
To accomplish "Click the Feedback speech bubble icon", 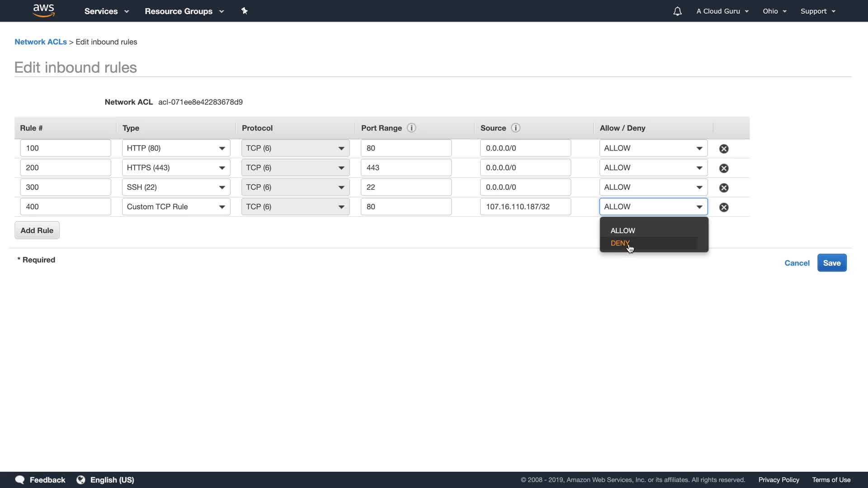I will coord(20,480).
